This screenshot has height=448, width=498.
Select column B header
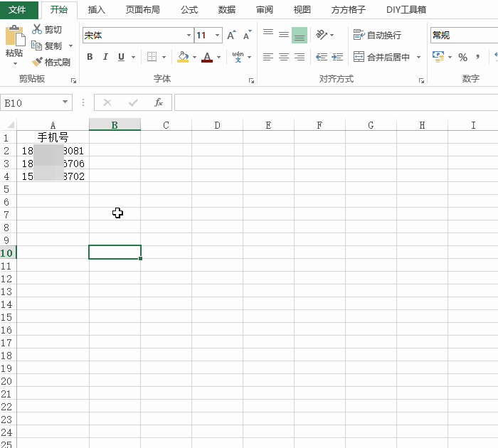coord(115,125)
